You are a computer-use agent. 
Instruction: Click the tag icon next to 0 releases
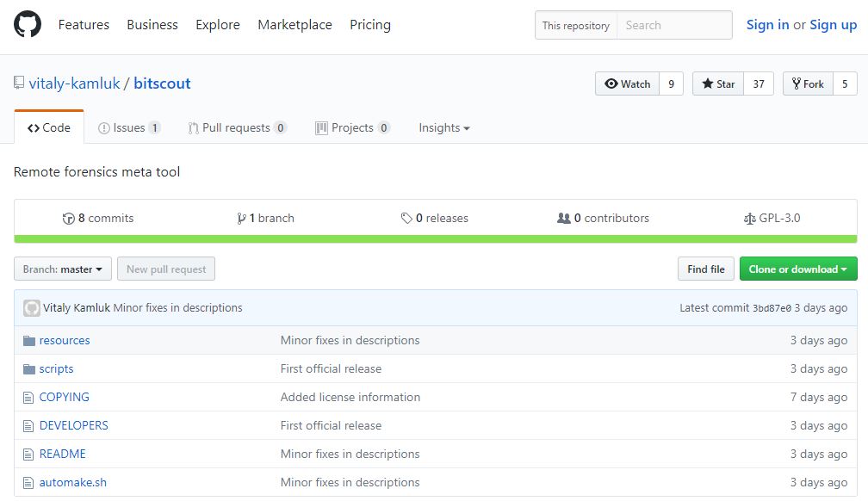coord(406,218)
